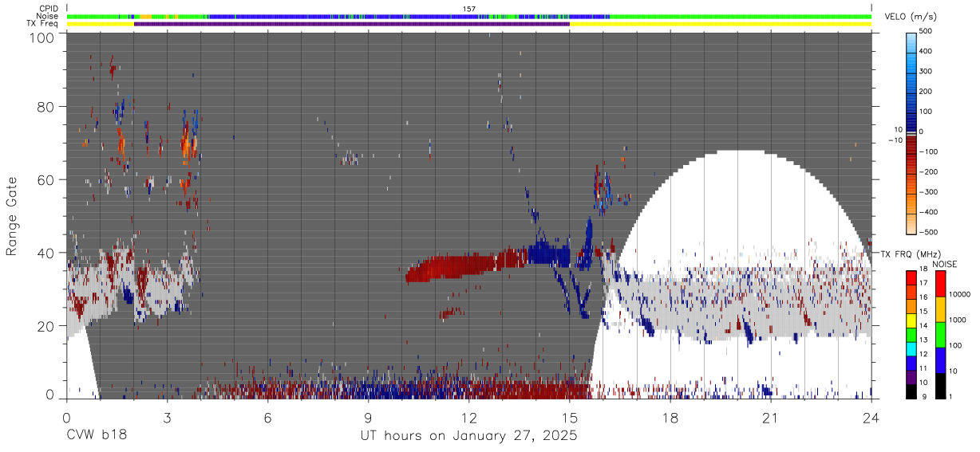Click the purple segment of TX Freq bar
Screen dimensions: 980x452
click(351, 24)
